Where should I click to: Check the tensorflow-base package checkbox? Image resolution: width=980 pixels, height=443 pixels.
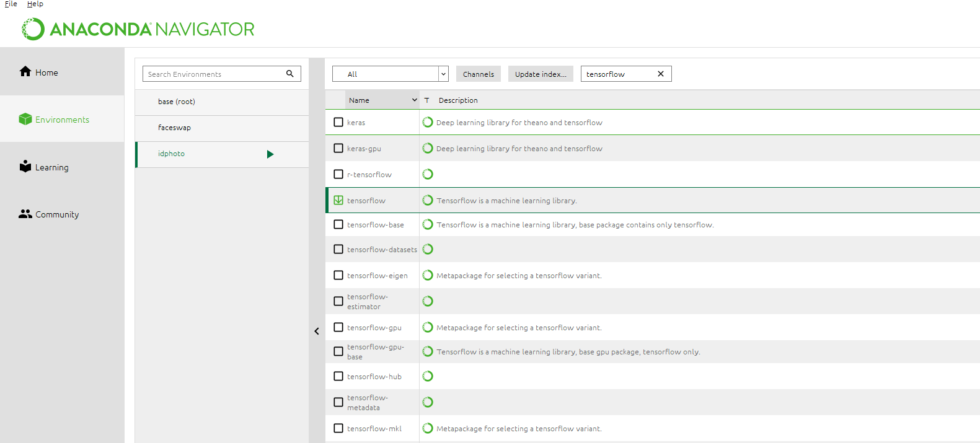(338, 224)
